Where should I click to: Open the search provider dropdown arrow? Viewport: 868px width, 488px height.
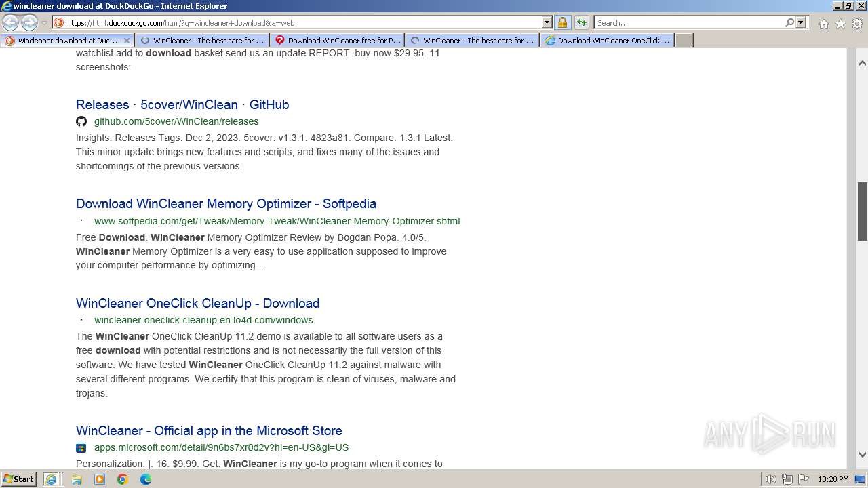801,22
